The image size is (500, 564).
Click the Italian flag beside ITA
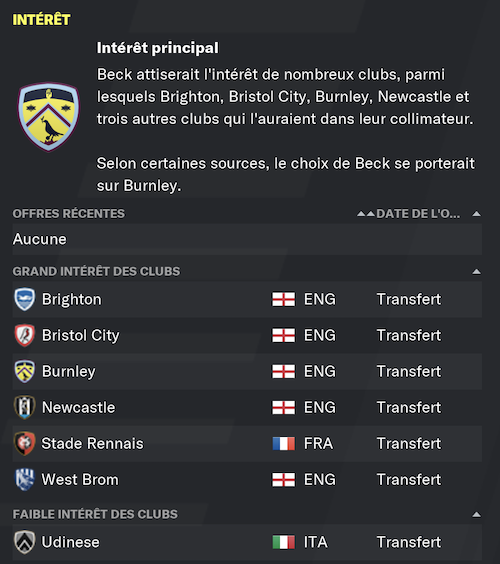coord(283,542)
